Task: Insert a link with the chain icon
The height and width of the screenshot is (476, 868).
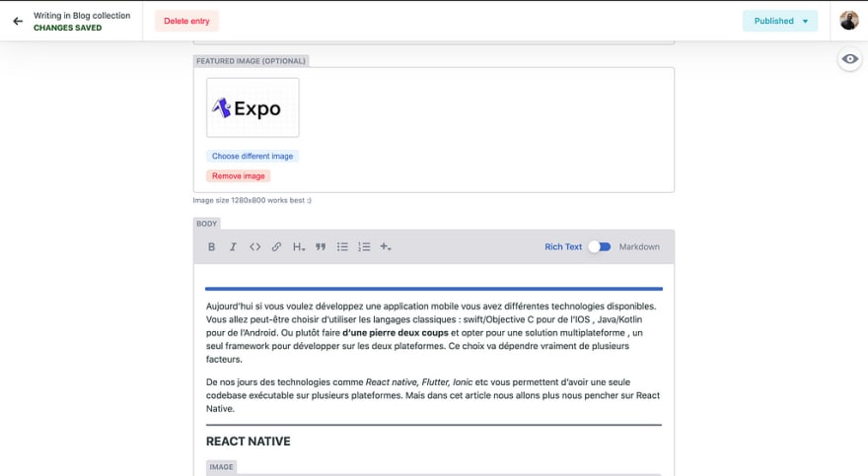Action: (x=276, y=247)
